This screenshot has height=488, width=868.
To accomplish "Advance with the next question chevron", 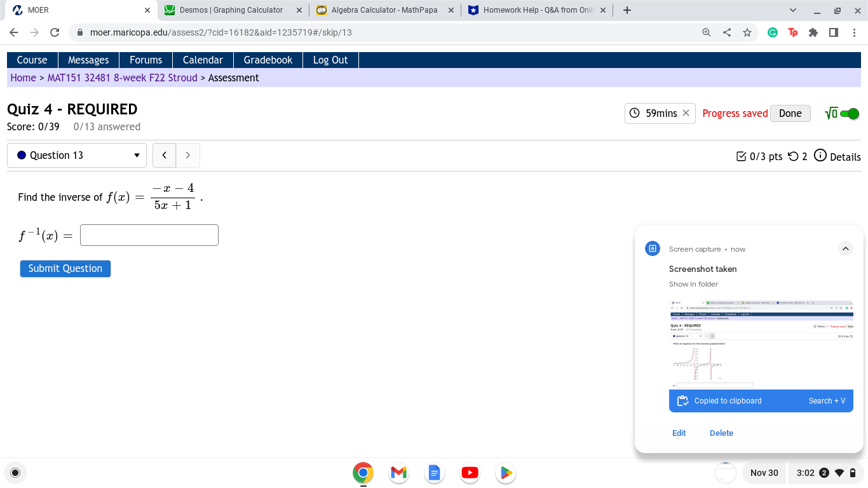I will 187,155.
